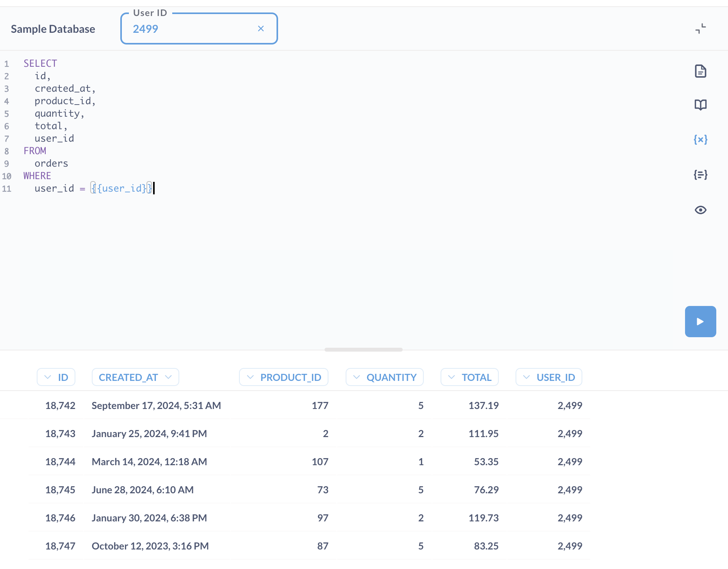Viewport: 728px width, 569px height.
Task: Open the variables {x} panel
Action: 700,139
